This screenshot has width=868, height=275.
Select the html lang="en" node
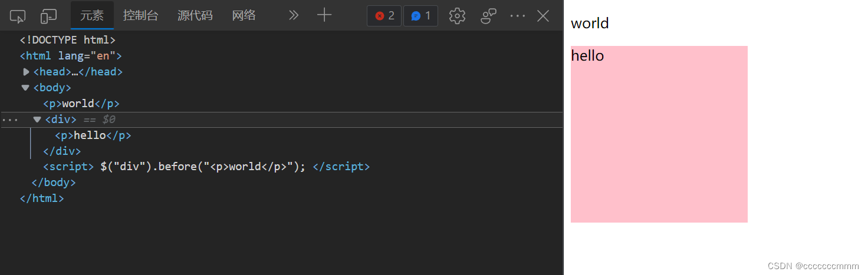point(71,56)
